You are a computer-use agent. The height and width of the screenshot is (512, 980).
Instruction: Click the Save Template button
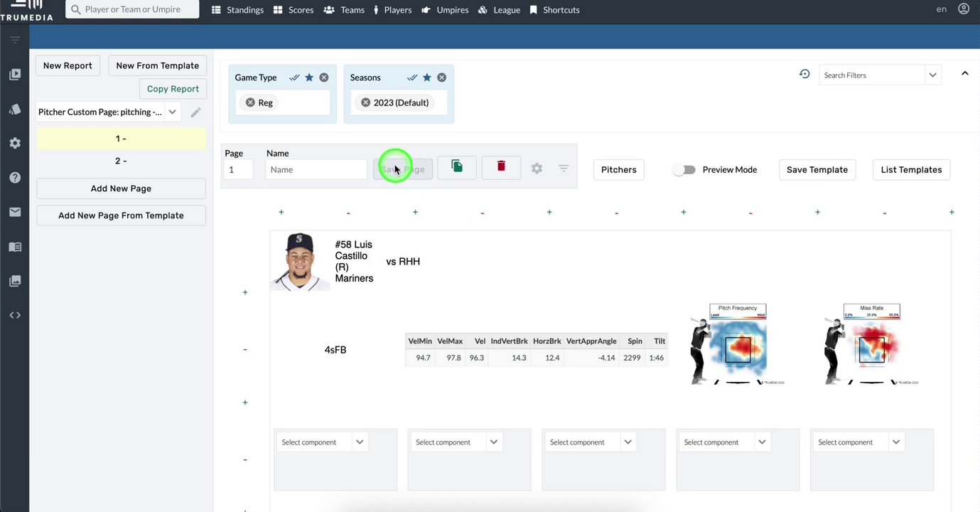pos(817,170)
